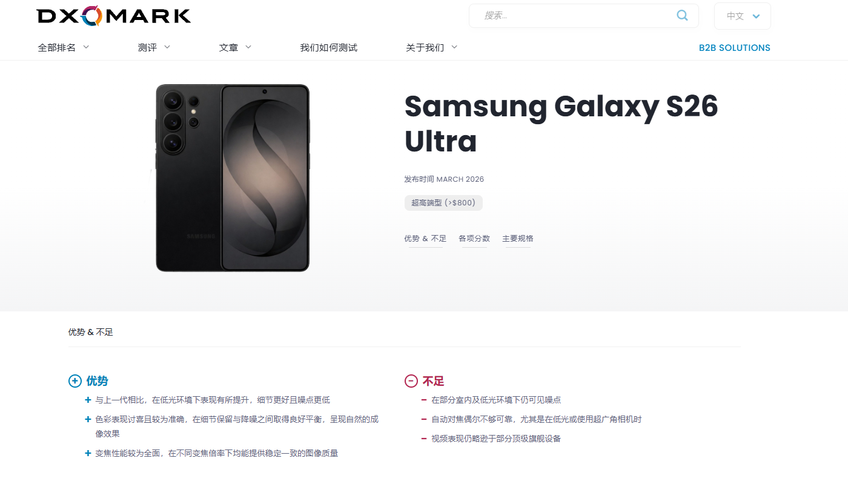848x504 pixels.
Task: Jump to the 主要规格 anchor tab
Action: pos(518,239)
